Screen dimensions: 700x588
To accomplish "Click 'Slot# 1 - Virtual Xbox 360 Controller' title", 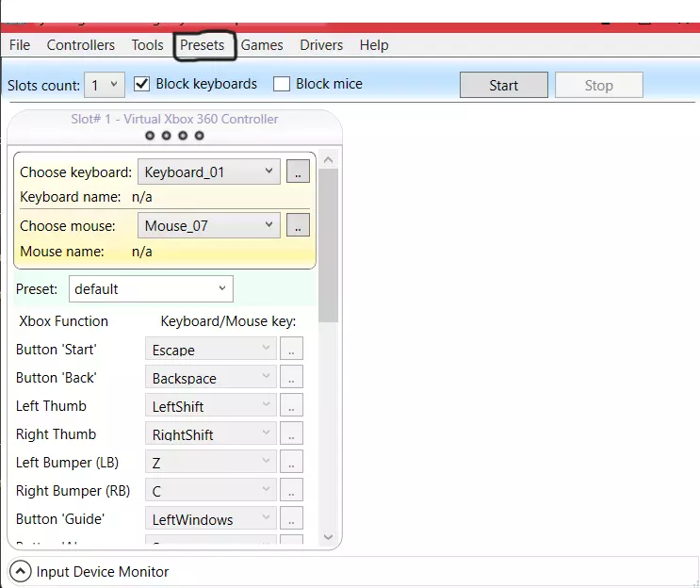I will (174, 119).
